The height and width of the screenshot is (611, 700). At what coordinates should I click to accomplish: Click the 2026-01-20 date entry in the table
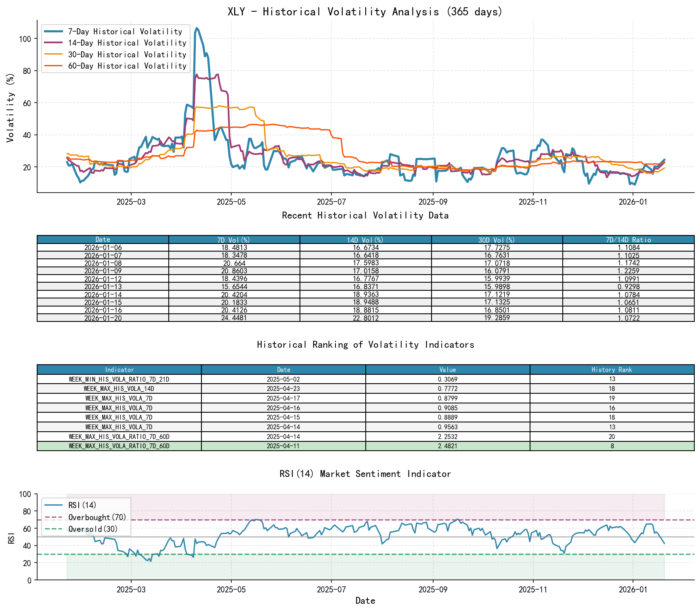click(x=102, y=317)
